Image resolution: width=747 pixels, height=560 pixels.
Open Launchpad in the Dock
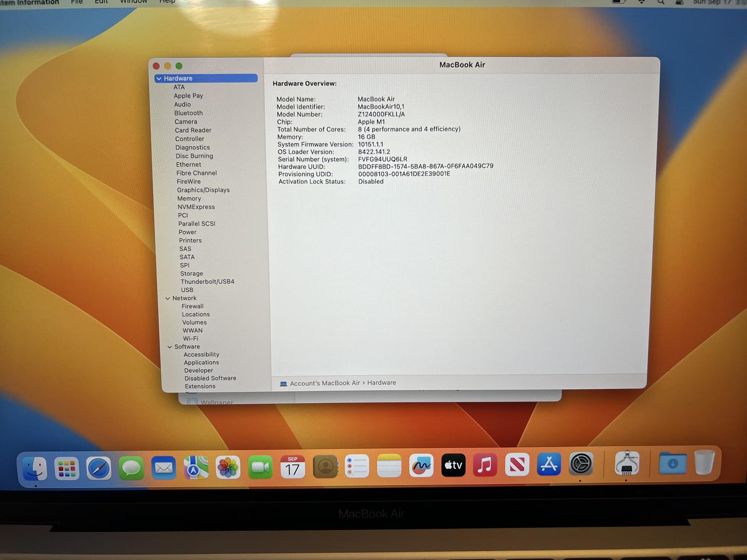coord(67,468)
